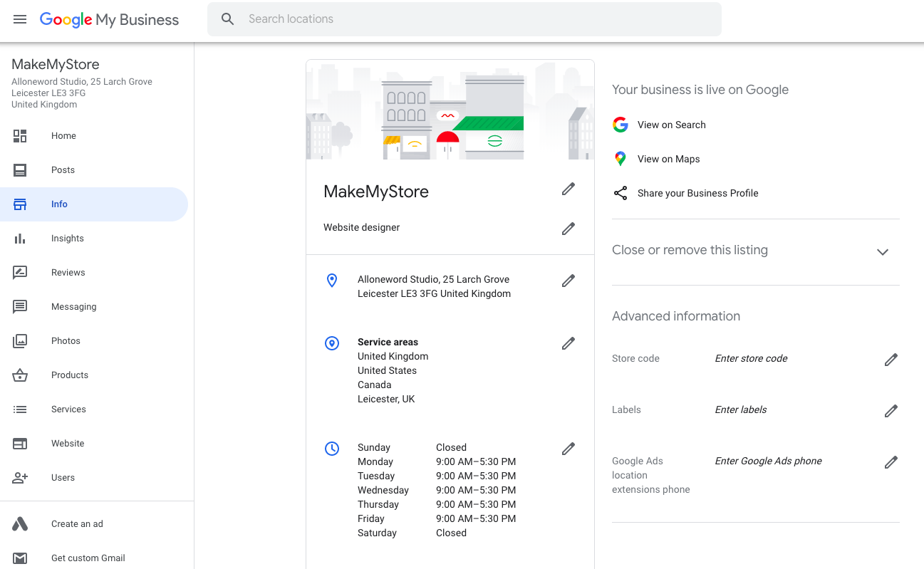
Task: Open View on Maps
Action: click(667, 159)
